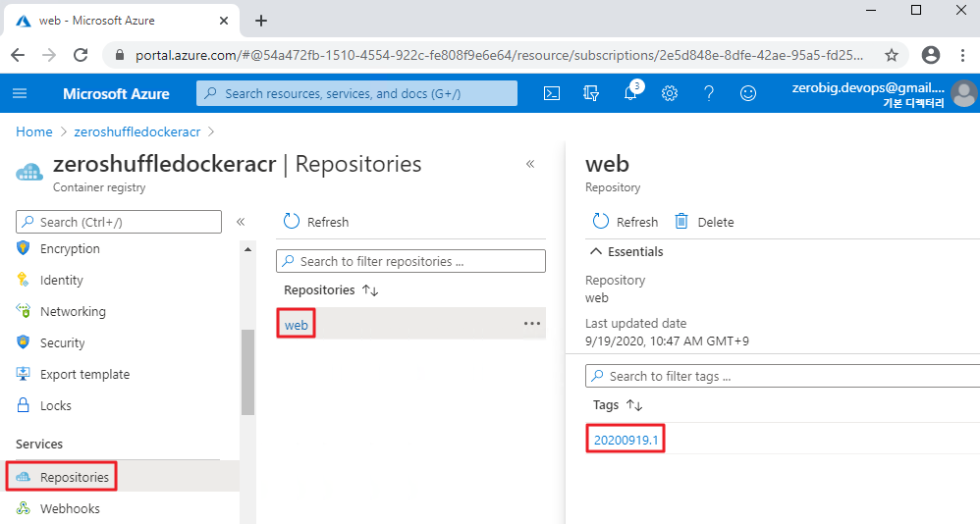The height and width of the screenshot is (524, 980).
Task: Open the Azure portal hamburger menu
Action: (x=20, y=93)
